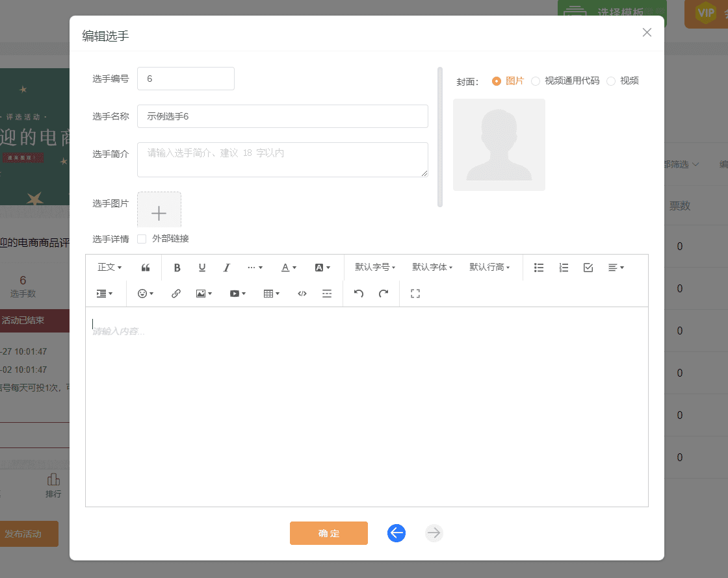Enter fullscreen editing mode
Viewport: 728px width, 578px height.
415,293
